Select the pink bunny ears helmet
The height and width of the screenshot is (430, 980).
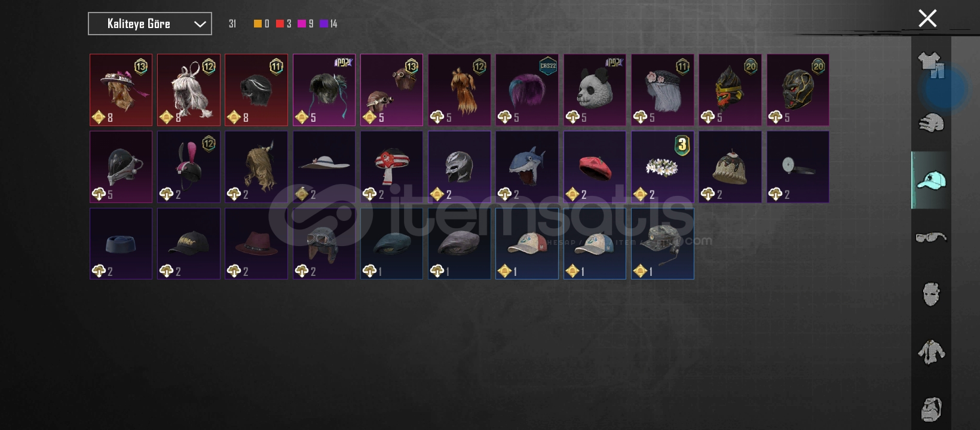pos(189,167)
